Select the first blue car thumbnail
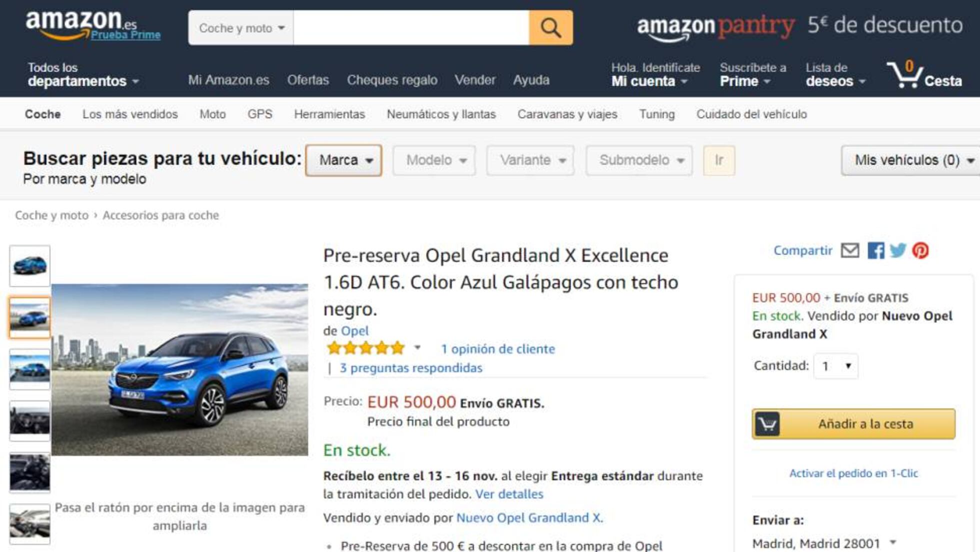This screenshot has width=980, height=552. pyautogui.click(x=30, y=266)
